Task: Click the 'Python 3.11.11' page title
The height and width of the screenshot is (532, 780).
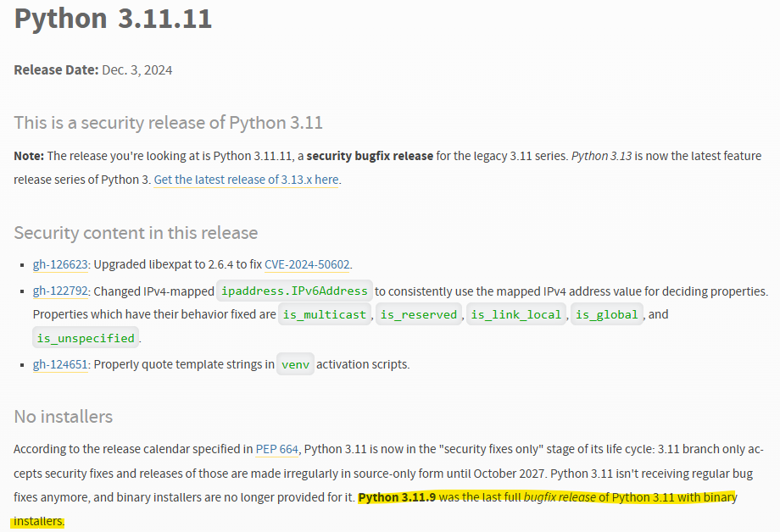Action: coord(113,19)
